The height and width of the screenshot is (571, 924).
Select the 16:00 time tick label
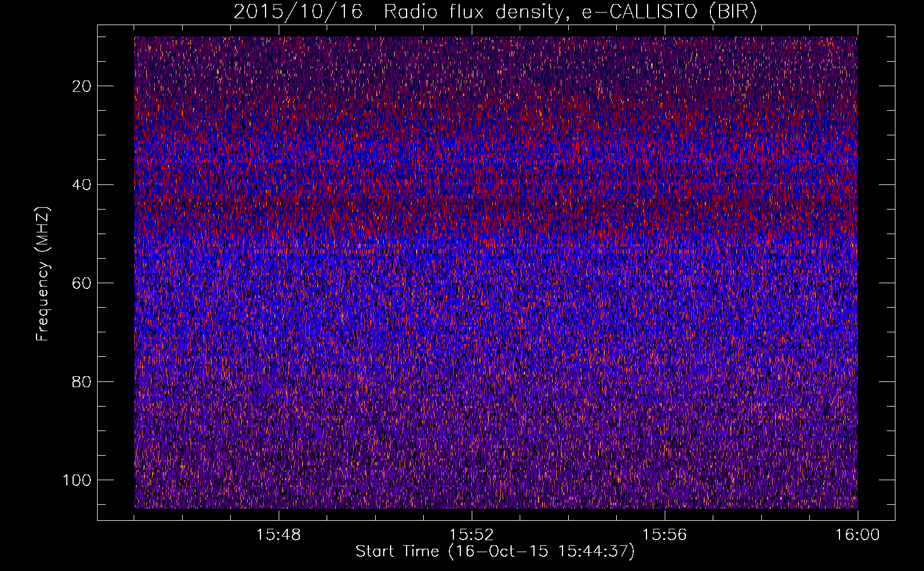(x=858, y=535)
